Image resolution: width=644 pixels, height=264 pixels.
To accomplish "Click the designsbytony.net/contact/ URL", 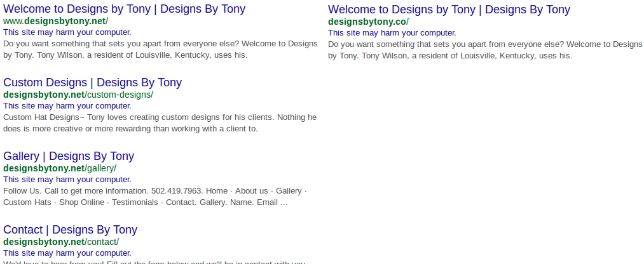I will coord(61,242).
